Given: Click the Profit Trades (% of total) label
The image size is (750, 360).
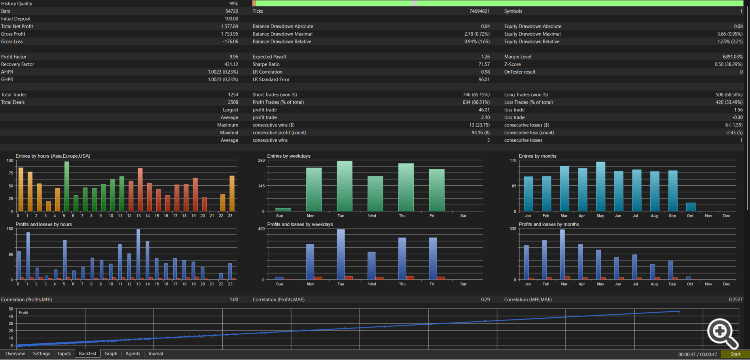Looking at the screenshot, I should click(278, 102).
